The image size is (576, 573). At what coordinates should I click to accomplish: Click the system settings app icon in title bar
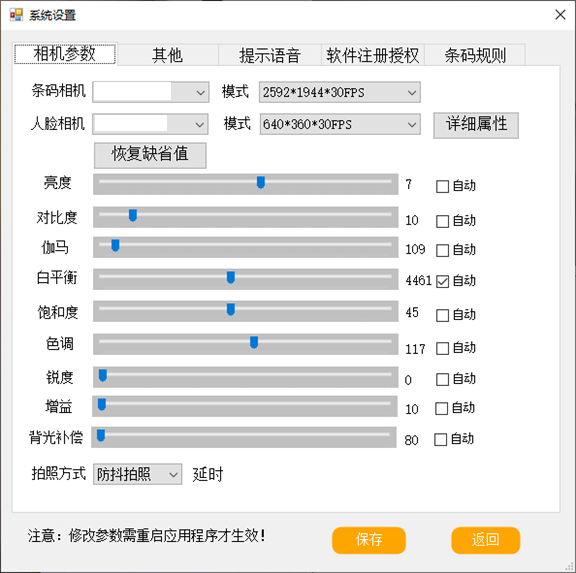tap(17, 15)
